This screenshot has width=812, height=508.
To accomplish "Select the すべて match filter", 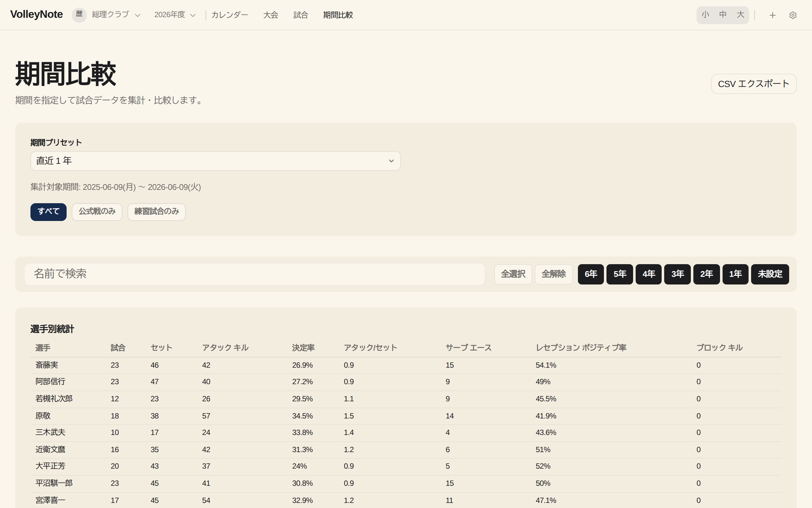I will (x=48, y=212).
